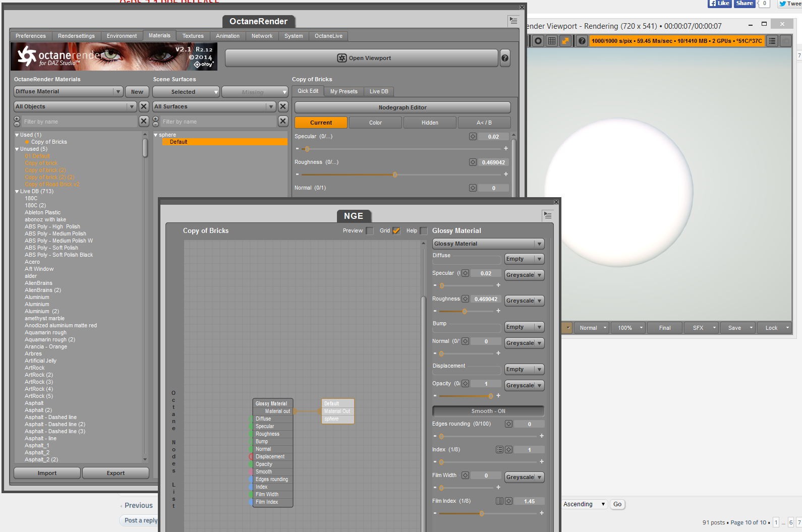Switch to Textures tab
The height and width of the screenshot is (532, 802).
point(193,36)
